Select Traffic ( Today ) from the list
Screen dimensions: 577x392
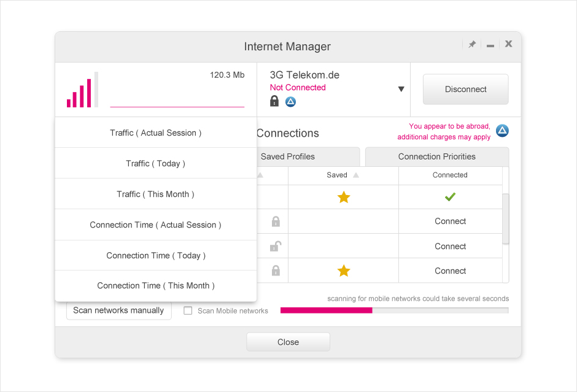(155, 163)
